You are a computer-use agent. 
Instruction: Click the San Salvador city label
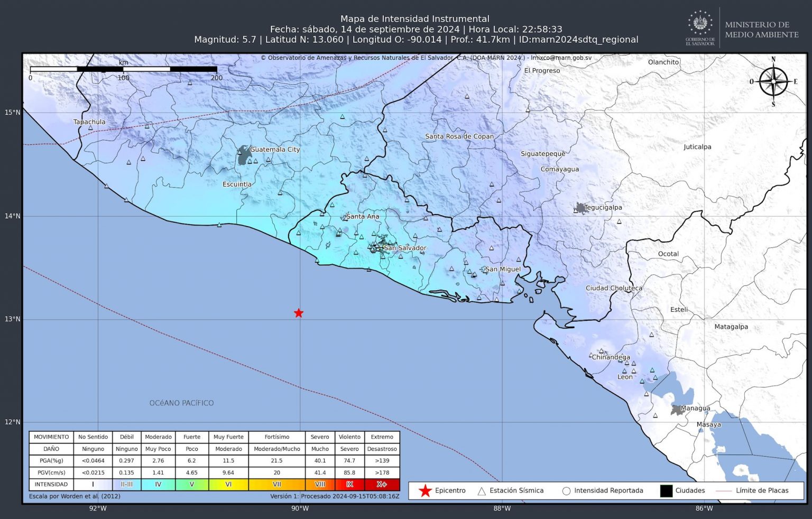(x=405, y=248)
